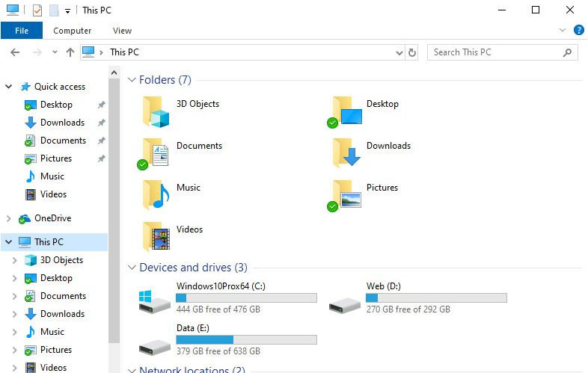Image resolution: width=588 pixels, height=373 pixels.
Task: Expand the Documents node under This PC
Action: 14,296
